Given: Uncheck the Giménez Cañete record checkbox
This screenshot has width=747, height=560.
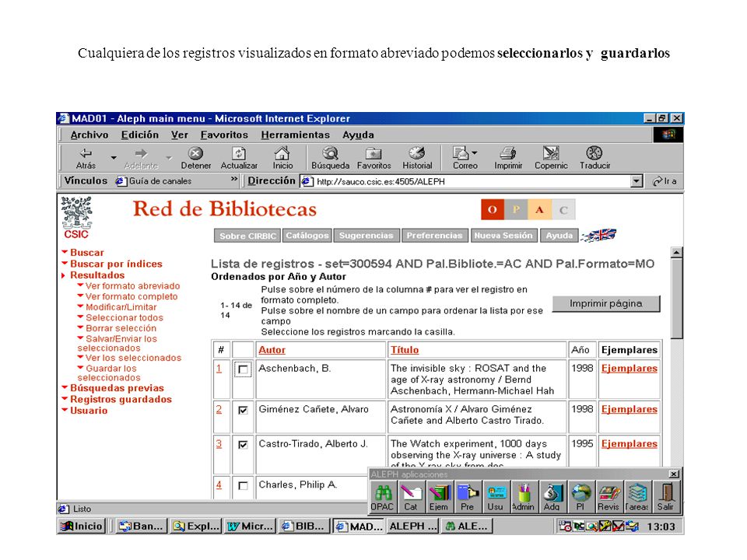Looking at the screenshot, I should (243, 410).
